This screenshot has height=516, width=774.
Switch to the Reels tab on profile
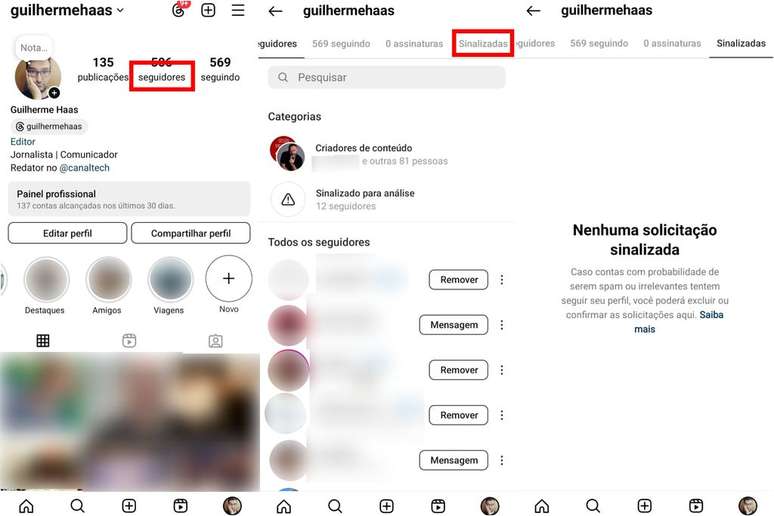(129, 341)
